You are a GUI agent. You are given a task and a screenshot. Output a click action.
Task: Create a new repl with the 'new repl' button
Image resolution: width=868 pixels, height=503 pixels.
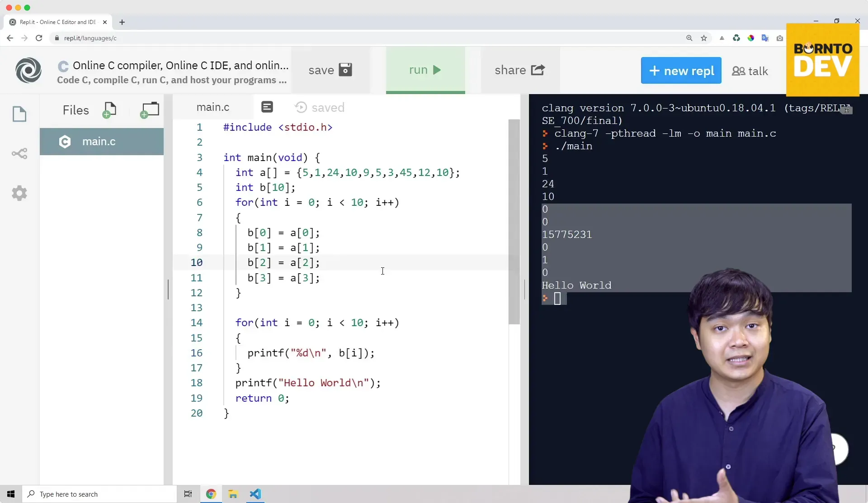[681, 71]
